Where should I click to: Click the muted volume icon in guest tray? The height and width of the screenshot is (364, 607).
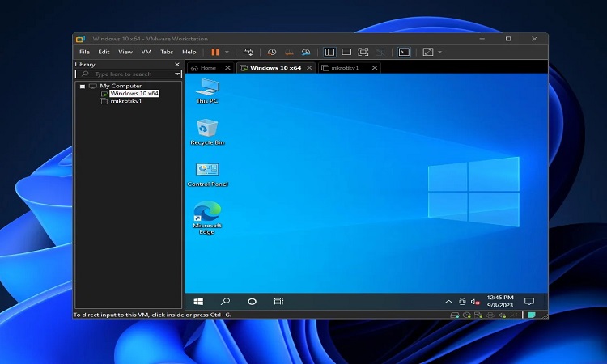pyautogui.click(x=475, y=302)
